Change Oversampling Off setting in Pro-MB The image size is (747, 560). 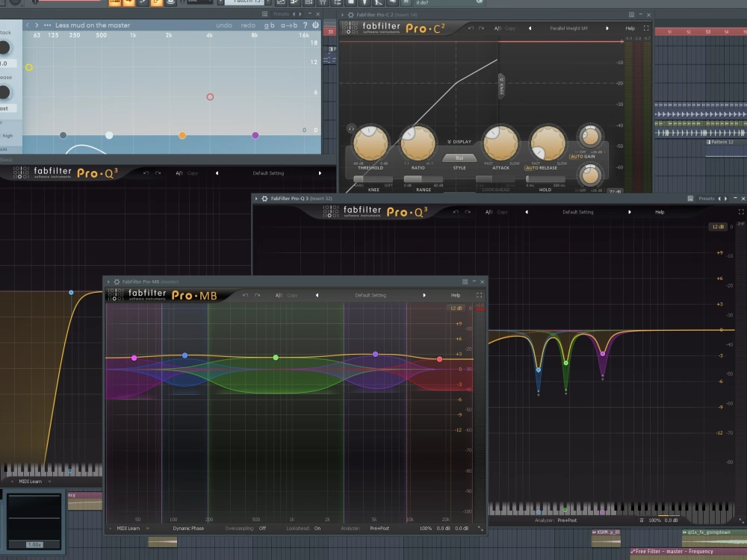[x=262, y=528]
